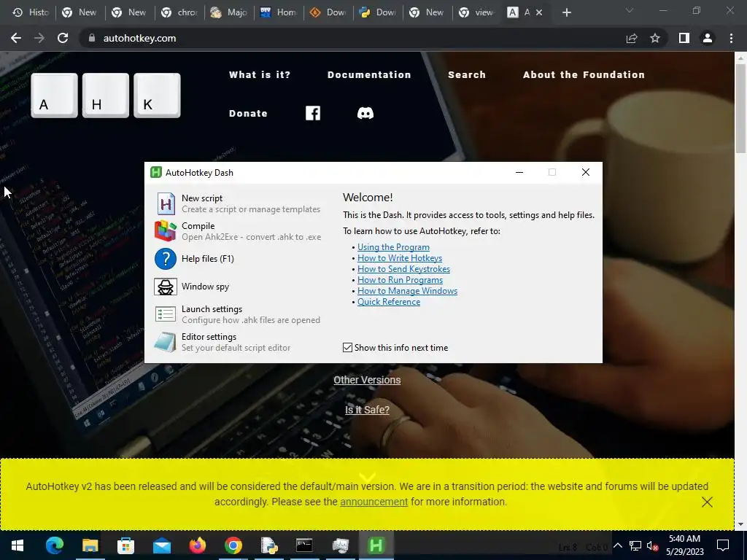Switch to the Hom tab
Viewport: 747px width, 560px height.
click(x=279, y=12)
